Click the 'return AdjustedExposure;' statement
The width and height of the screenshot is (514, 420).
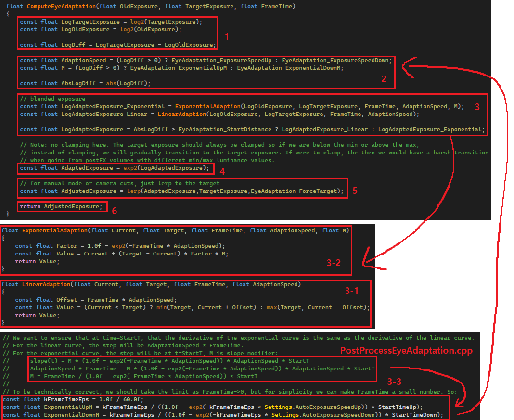(61, 207)
